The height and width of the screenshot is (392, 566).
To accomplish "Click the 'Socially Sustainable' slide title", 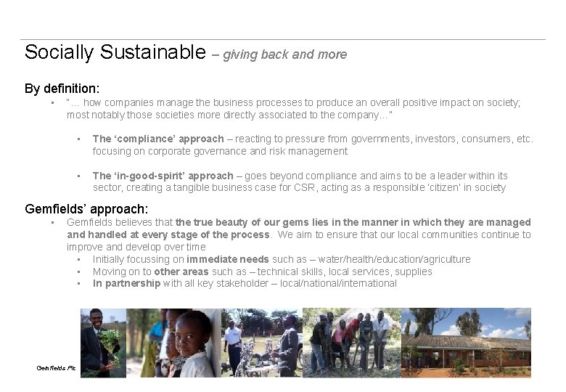I will tap(115, 52).
